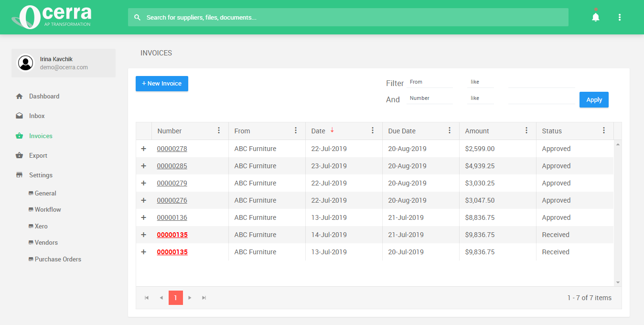
Task: Open the first filter operator 'like' dropdown
Action: pyautogui.click(x=481, y=82)
